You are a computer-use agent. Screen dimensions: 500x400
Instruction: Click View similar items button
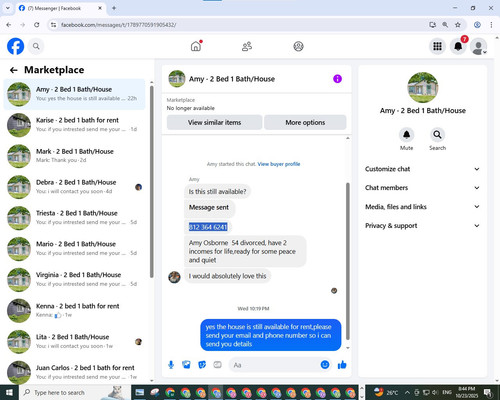(214, 122)
